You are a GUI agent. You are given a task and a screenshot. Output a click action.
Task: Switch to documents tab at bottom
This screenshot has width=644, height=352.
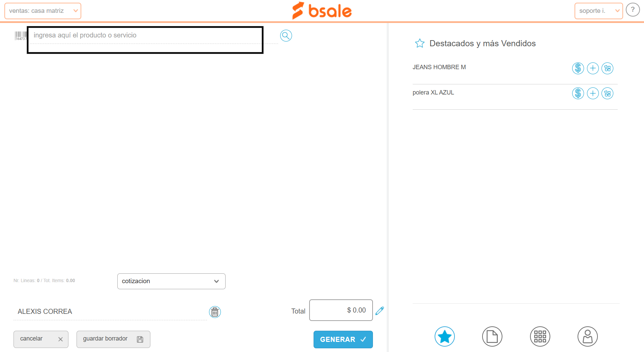pos(492,336)
